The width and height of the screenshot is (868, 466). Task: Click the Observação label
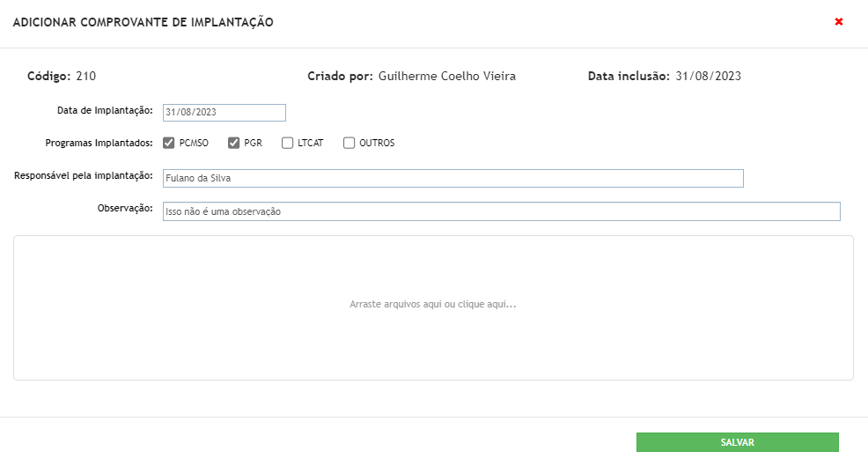[x=125, y=209]
